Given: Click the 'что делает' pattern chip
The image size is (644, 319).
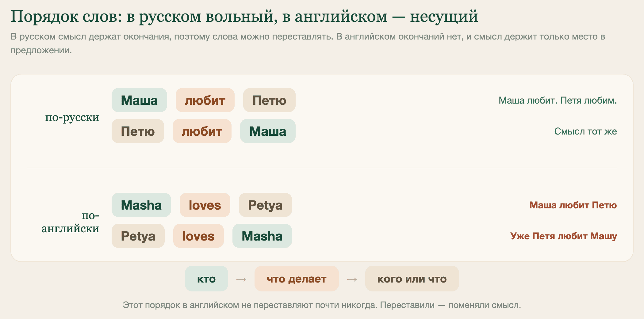Looking at the screenshot, I should point(297,279).
